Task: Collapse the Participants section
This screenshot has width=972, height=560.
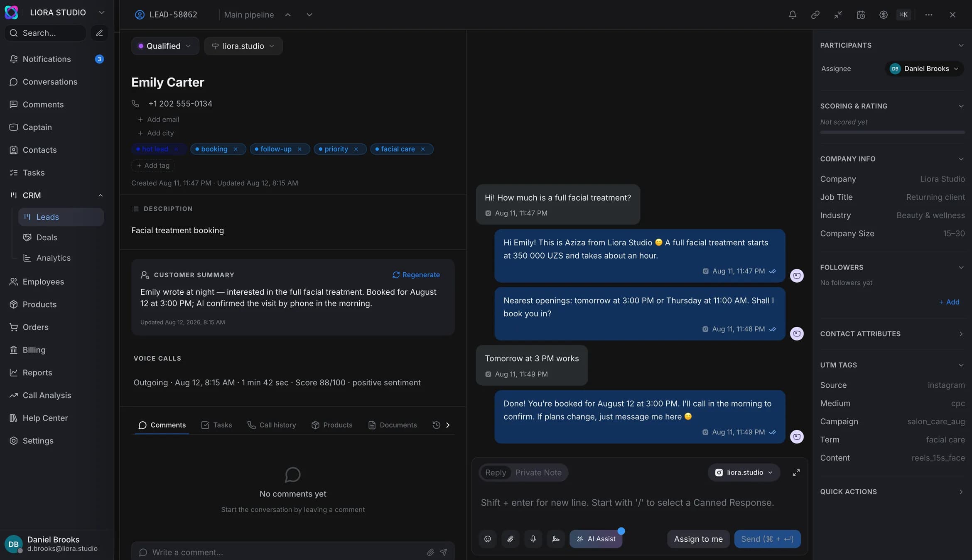Action: [x=961, y=45]
